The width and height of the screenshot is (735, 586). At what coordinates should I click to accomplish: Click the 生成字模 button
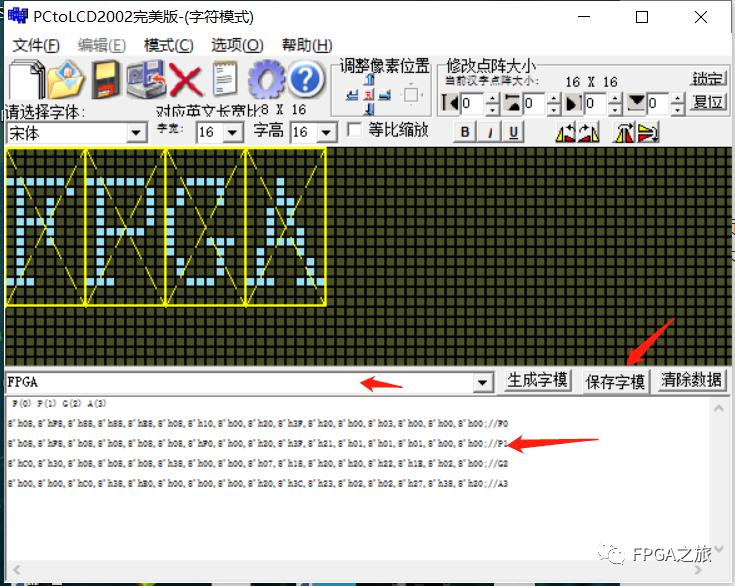[538, 381]
